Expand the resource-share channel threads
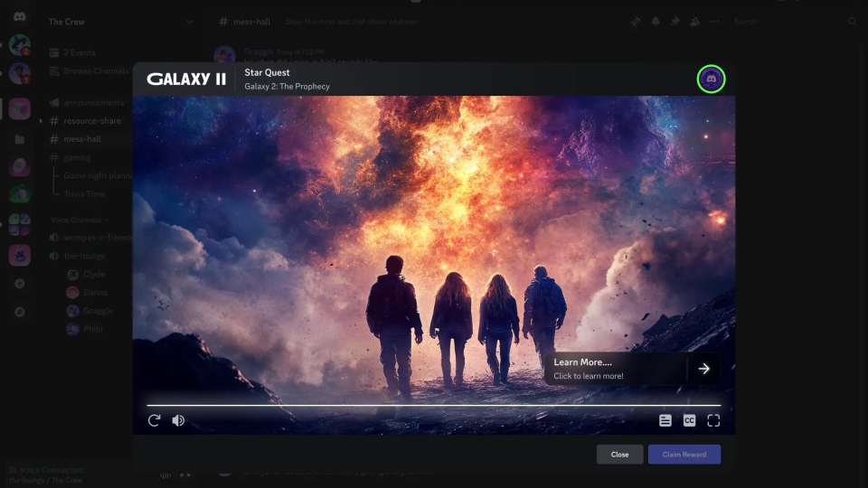Screen dimensions: 868x488 tap(42, 121)
